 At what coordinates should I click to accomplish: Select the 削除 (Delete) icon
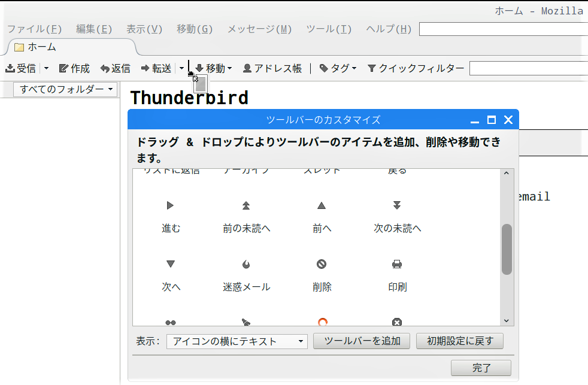[322, 264]
